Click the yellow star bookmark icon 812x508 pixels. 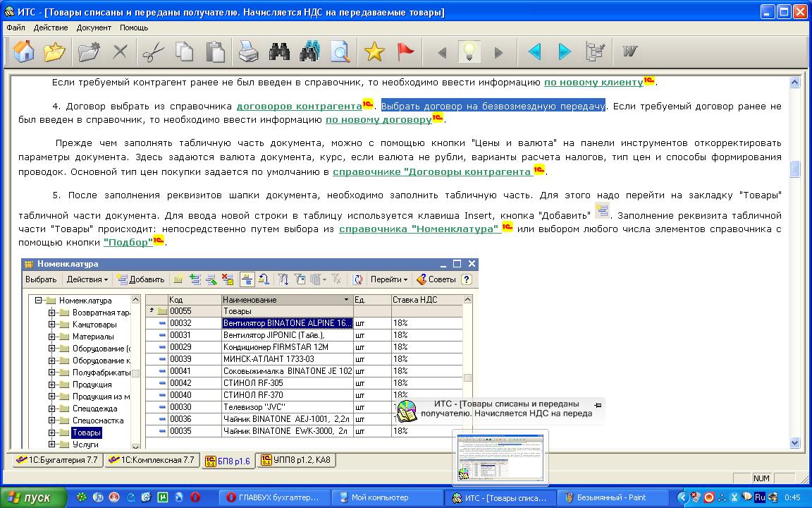pos(374,52)
